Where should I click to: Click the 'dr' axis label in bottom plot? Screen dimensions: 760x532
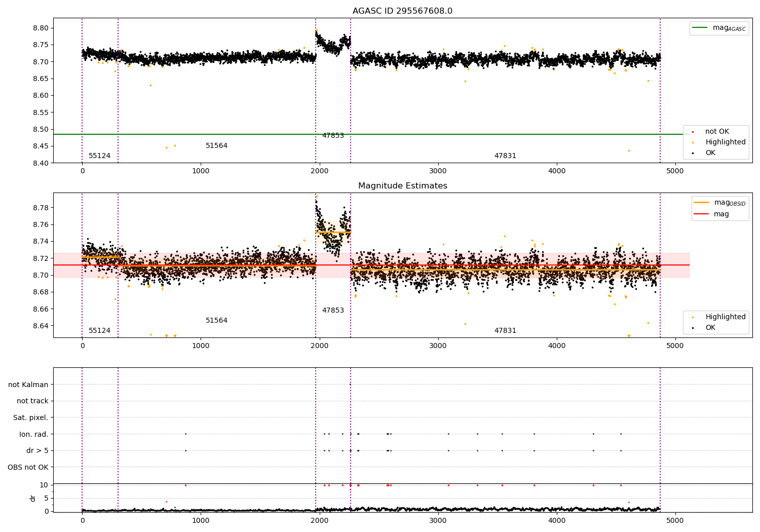coord(33,498)
